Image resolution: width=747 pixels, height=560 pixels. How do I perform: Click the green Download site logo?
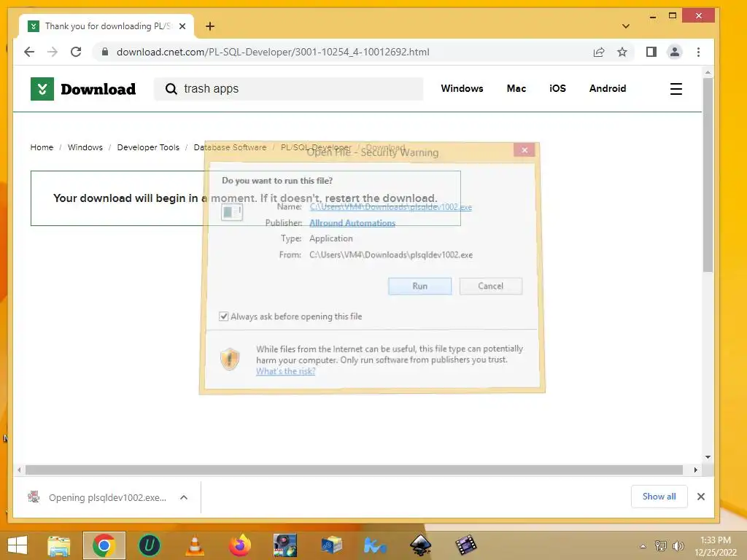(83, 89)
